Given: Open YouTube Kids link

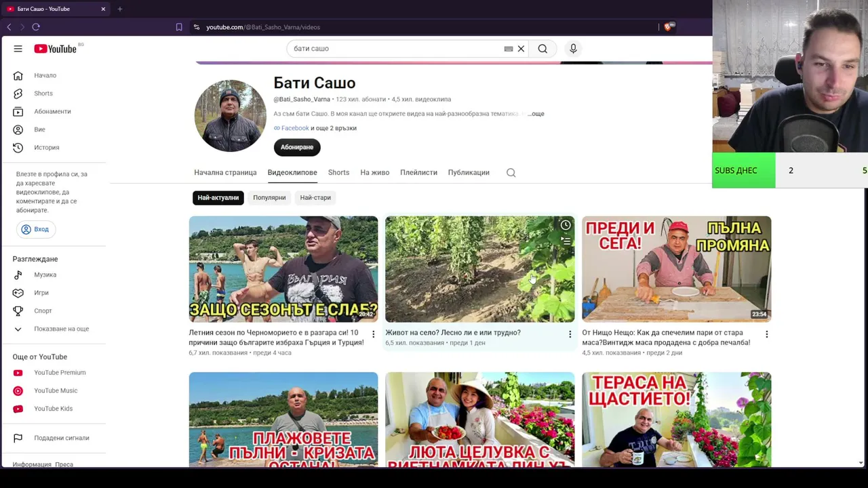Looking at the screenshot, I should point(54,409).
